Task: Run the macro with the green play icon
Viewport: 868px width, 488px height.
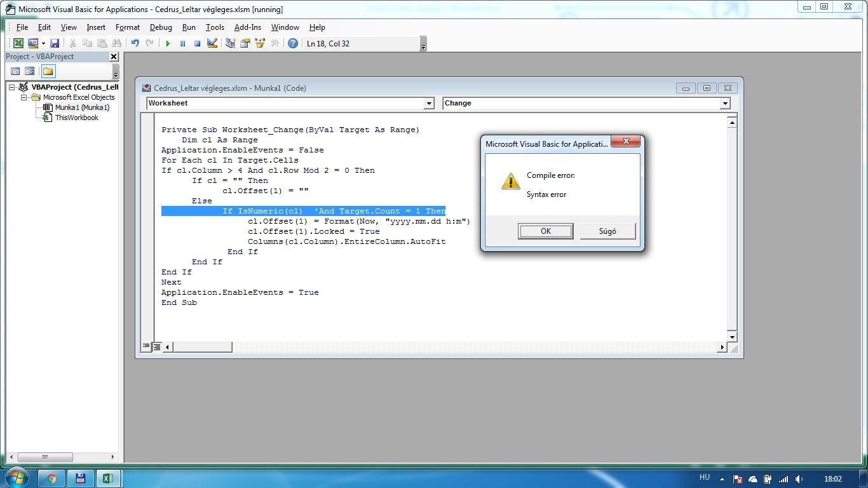Action: [168, 43]
